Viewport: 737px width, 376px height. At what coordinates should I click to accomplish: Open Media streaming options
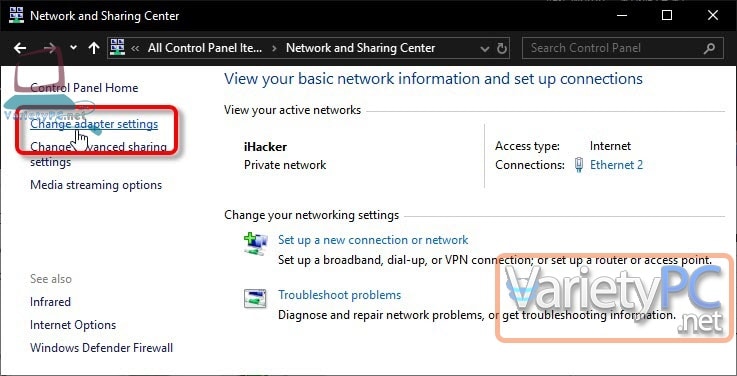tap(96, 185)
